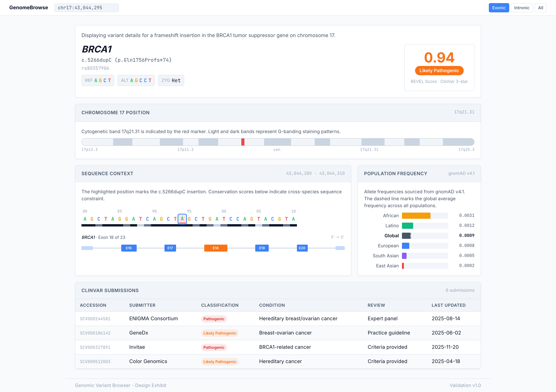Click the highlighted A nucleotide in sequence
This screenshot has height=392, width=556.
[182, 219]
